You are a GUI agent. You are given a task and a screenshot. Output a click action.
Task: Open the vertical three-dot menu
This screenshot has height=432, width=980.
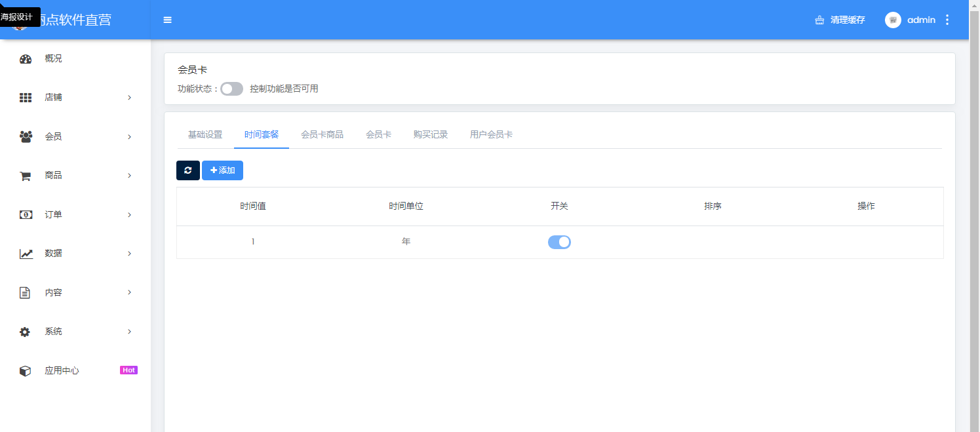click(947, 20)
